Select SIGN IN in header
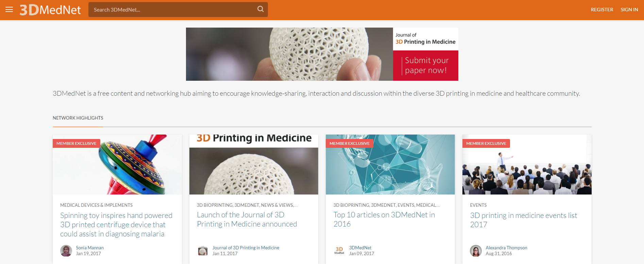644x264 pixels. (629, 10)
